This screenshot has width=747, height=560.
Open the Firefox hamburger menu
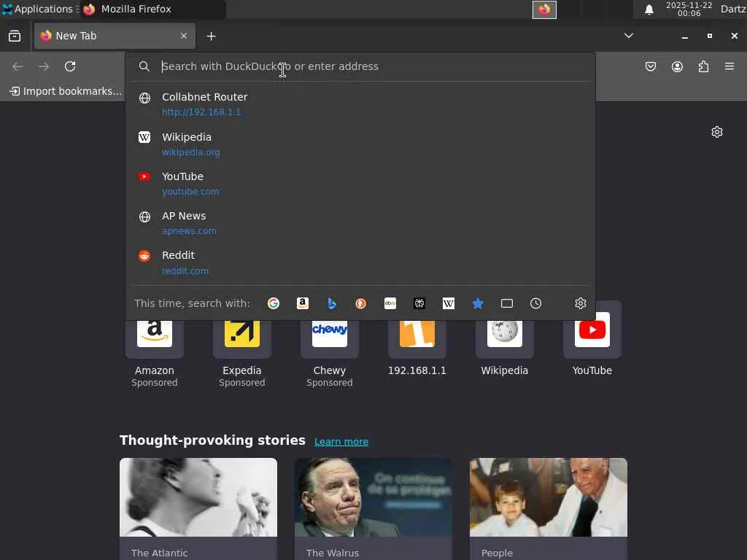tap(729, 66)
